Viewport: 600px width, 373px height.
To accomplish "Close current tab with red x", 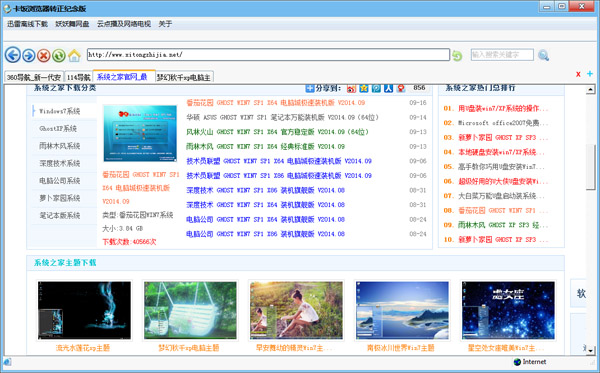I will click(x=578, y=74).
